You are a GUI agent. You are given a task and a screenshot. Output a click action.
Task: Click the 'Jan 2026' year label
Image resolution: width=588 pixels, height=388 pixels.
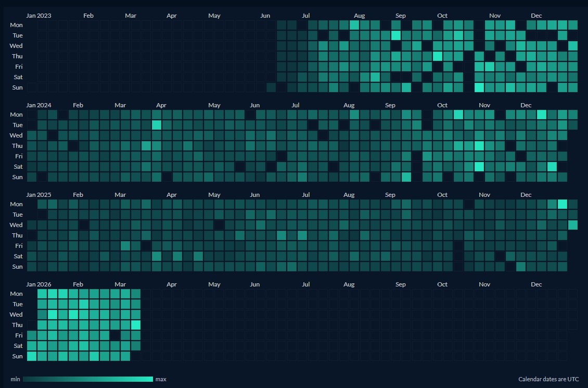tap(39, 285)
